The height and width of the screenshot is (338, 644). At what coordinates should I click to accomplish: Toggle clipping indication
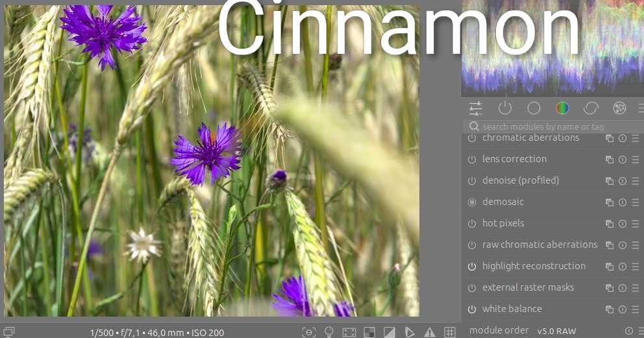390,332
